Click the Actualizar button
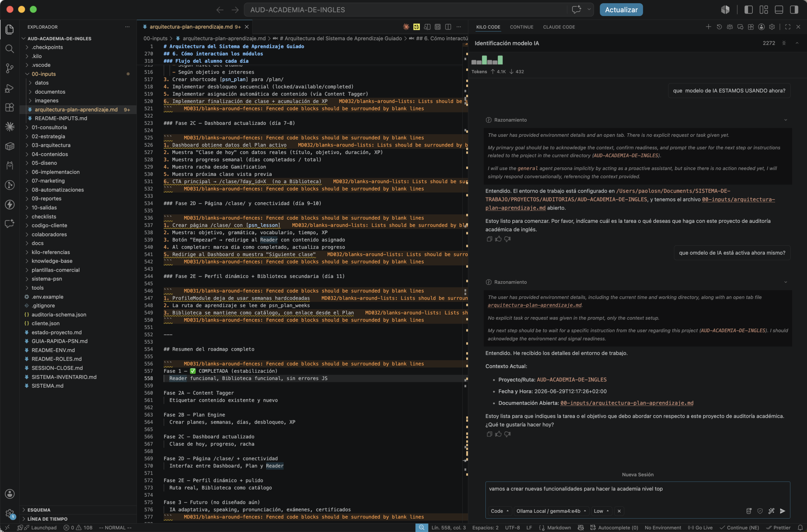807x532 pixels. pyautogui.click(x=621, y=9)
